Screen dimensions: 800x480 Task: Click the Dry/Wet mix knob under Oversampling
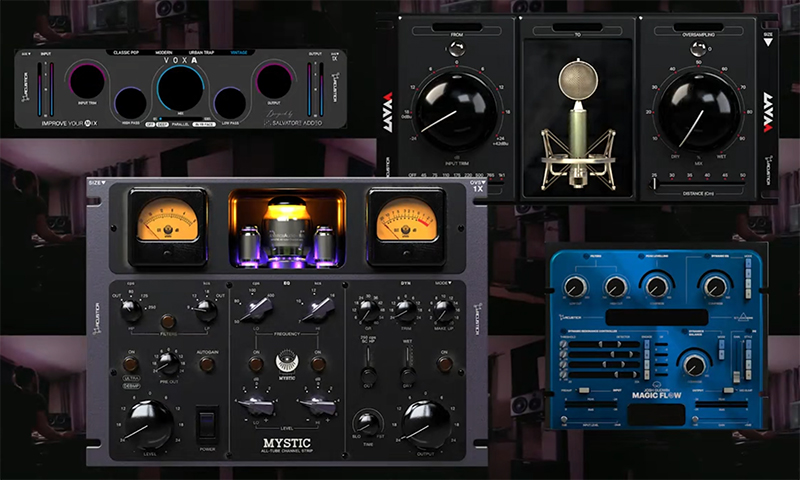click(x=698, y=107)
